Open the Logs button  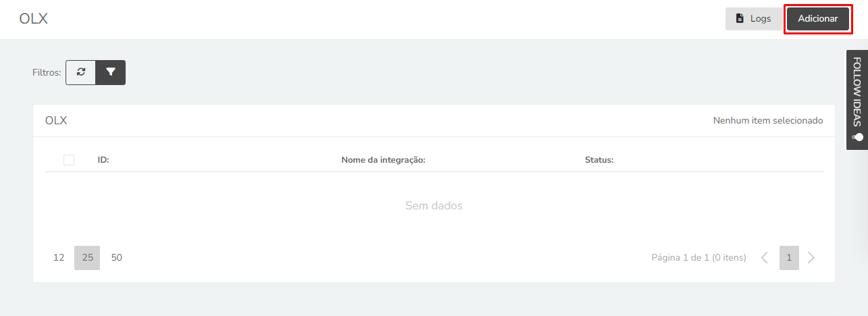(753, 19)
